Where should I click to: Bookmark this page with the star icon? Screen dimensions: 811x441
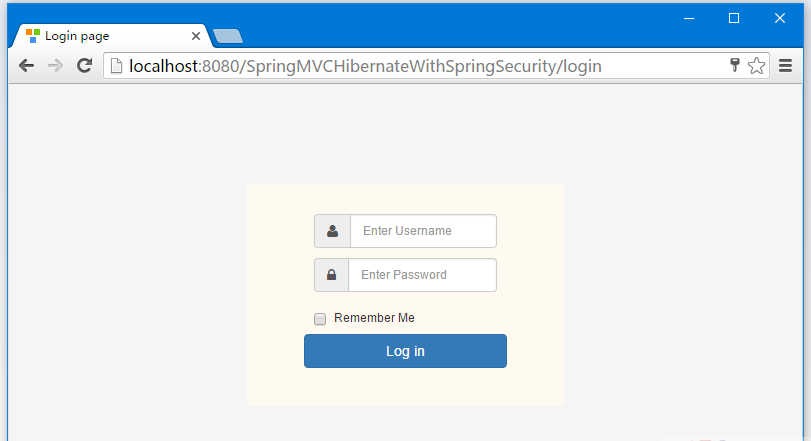coord(756,66)
